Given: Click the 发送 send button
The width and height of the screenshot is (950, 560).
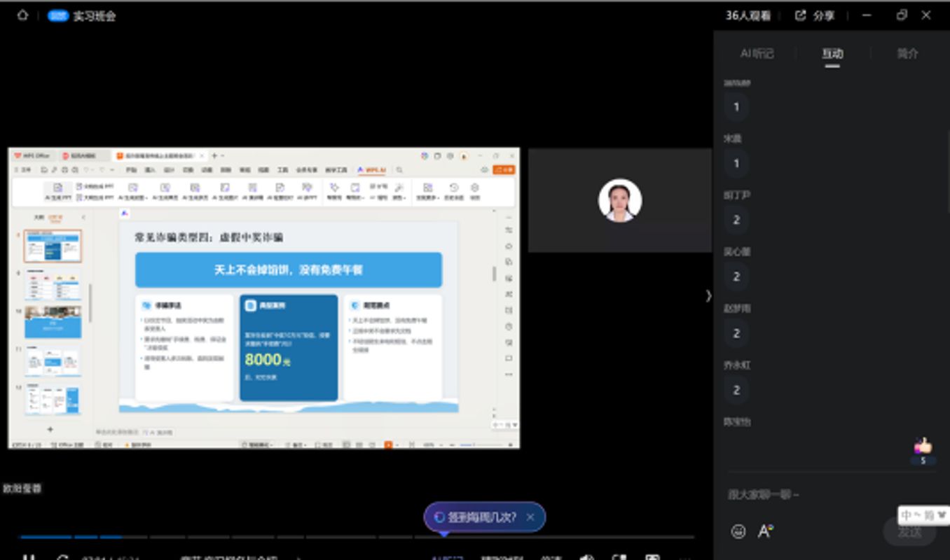Looking at the screenshot, I should tap(909, 532).
